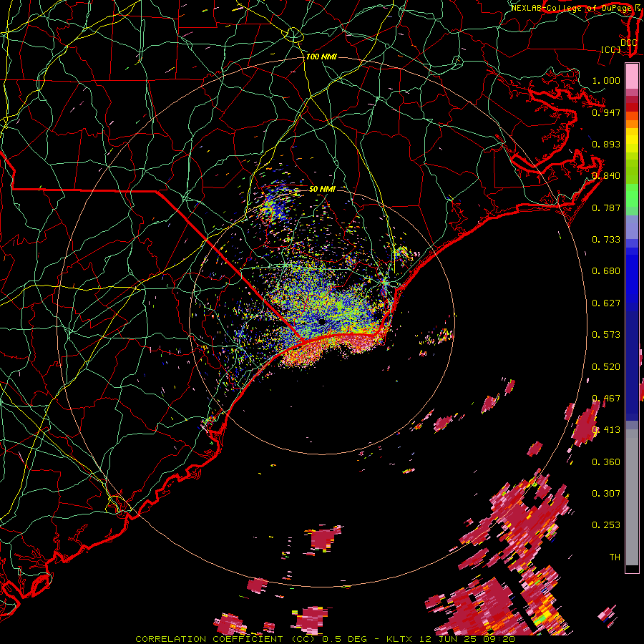Pick the periwinkle segment of the color bar
Screen dimensions: 644x644
pos(632,228)
